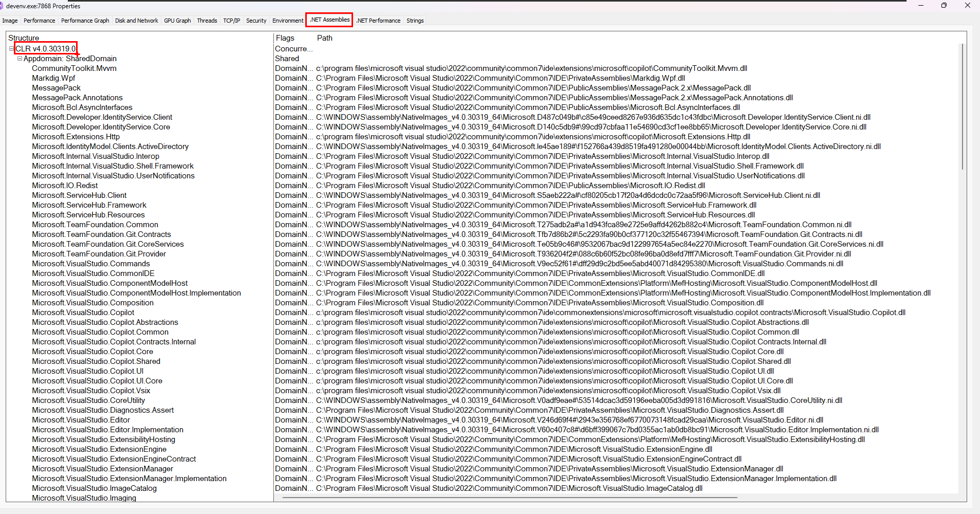980x514 pixels.
Task: Collapse the Appdomain: SharedDomain node
Action: tap(20, 59)
